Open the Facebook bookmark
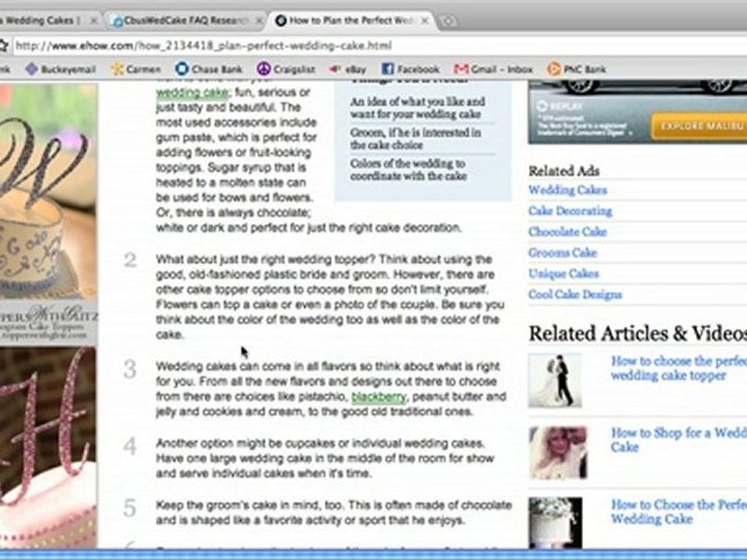Screen dimensions: 747x560 [411, 69]
